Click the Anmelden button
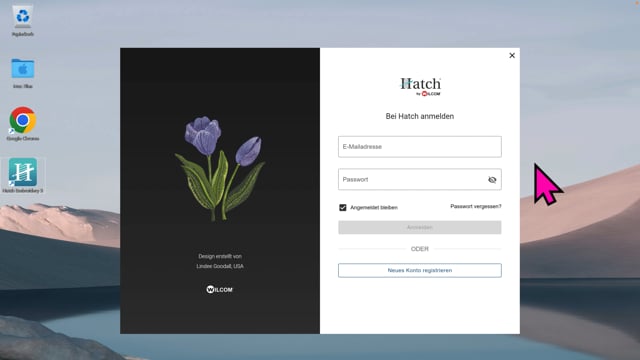This screenshot has width=640, height=360. 420,227
